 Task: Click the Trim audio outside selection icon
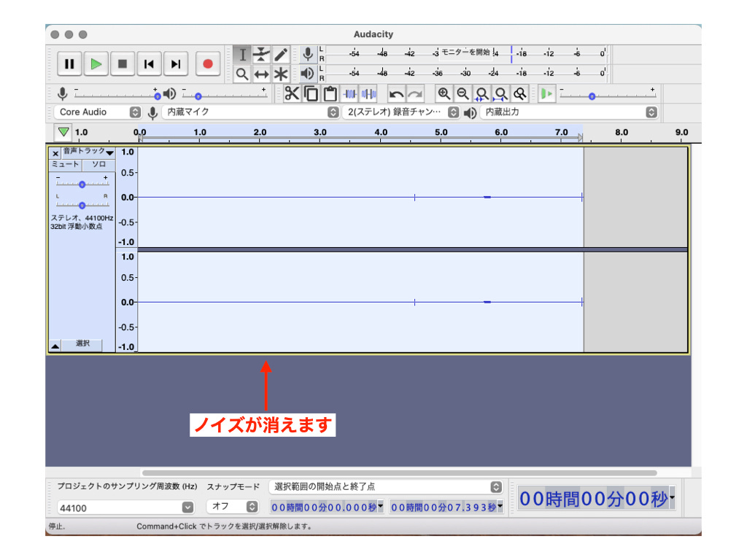pos(349,94)
